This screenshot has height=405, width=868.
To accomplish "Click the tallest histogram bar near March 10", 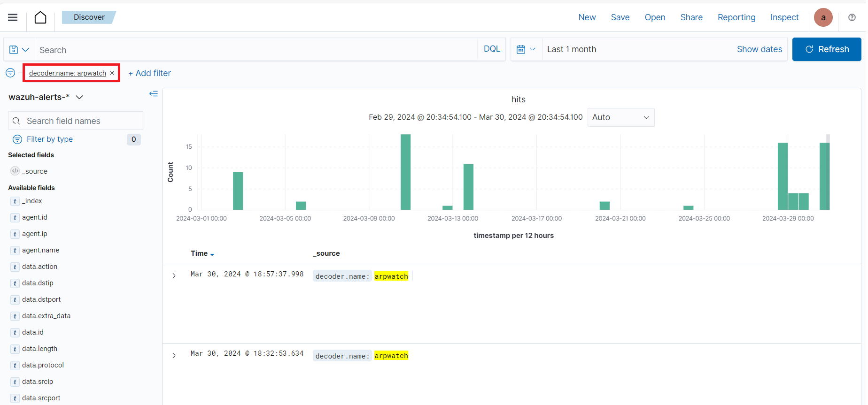I will 405,172.
